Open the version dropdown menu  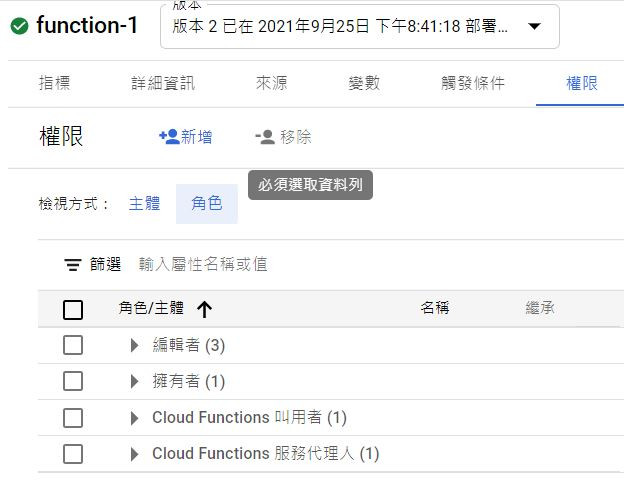(x=534, y=27)
